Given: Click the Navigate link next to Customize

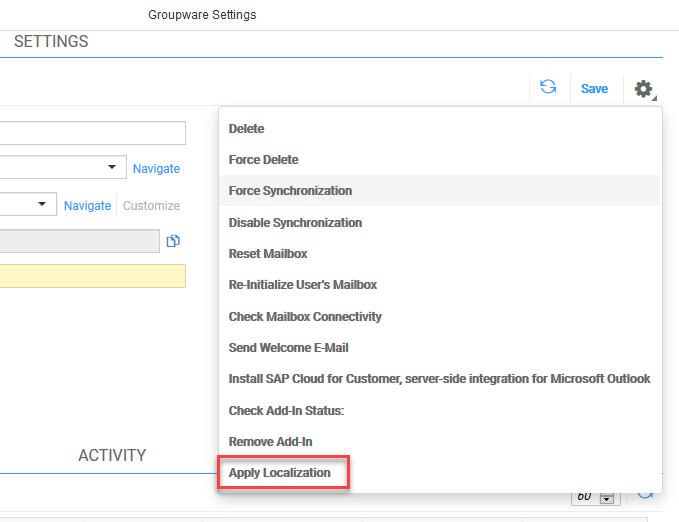Looking at the screenshot, I should point(87,205).
